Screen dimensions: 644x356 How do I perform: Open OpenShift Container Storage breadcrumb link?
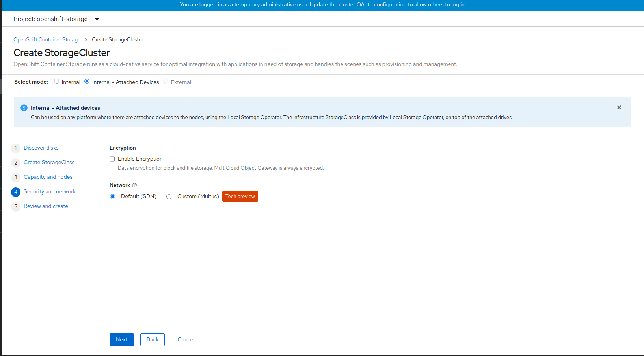coord(47,39)
